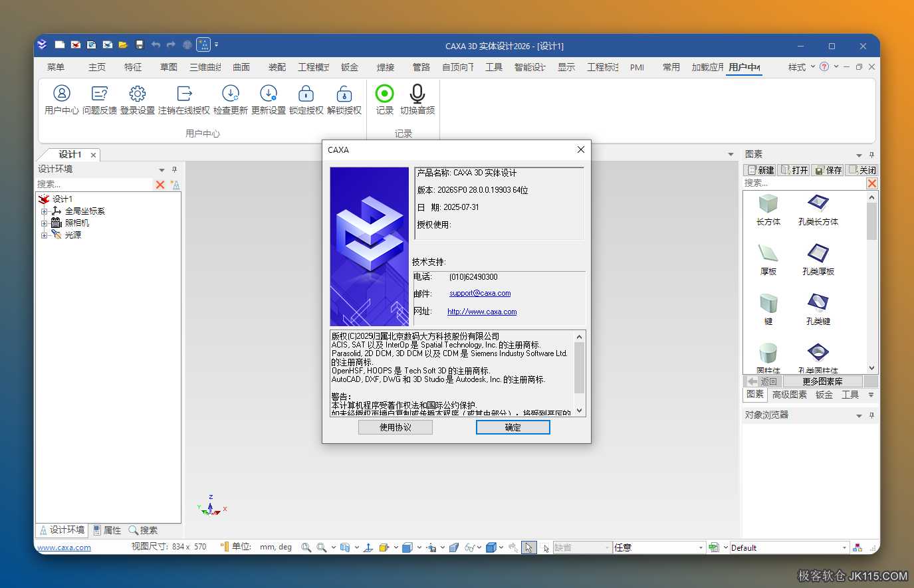914x588 pixels.
Task: Select the 孔类长方体 element
Action: pos(818,210)
